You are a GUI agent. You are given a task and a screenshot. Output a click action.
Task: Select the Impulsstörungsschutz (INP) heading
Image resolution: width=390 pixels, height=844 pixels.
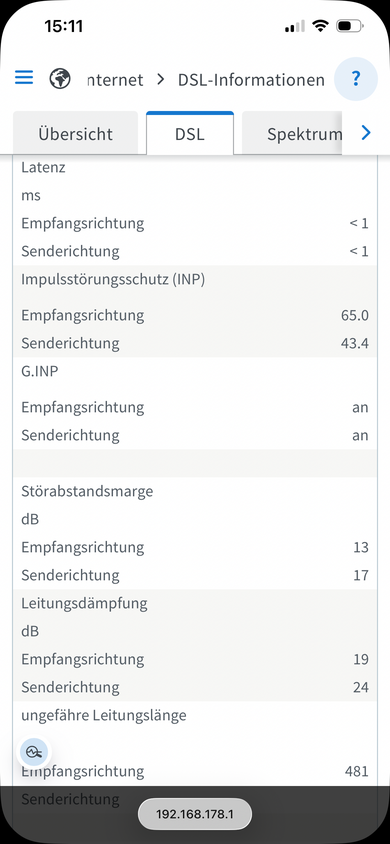[x=113, y=279]
